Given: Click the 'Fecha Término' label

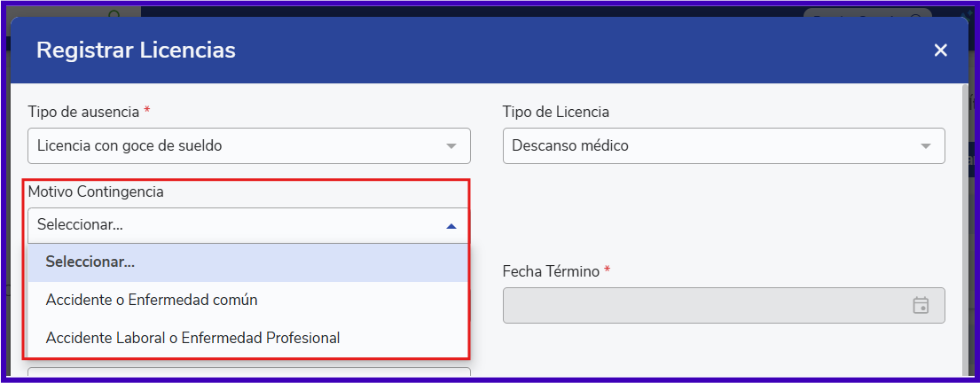Looking at the screenshot, I should [551, 271].
